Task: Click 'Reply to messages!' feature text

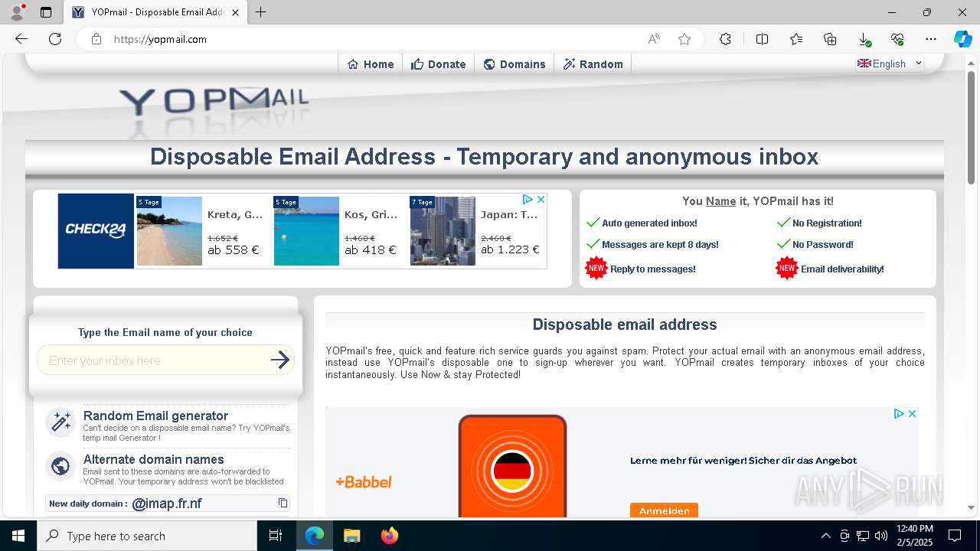Action: click(x=653, y=269)
